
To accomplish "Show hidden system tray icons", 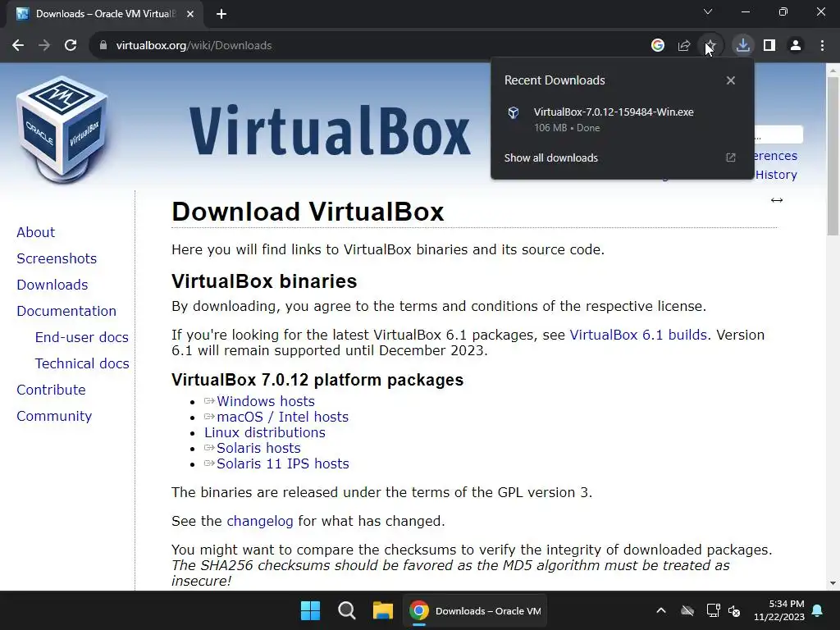I will 661,610.
